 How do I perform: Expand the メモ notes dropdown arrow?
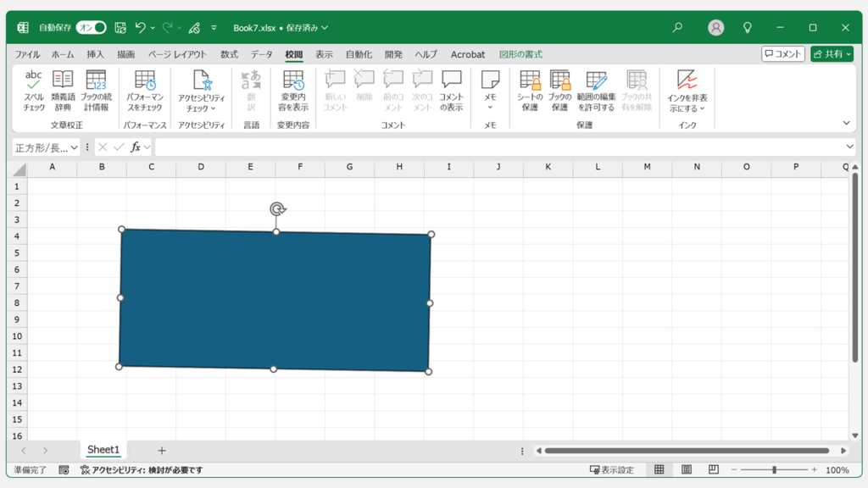coord(490,108)
